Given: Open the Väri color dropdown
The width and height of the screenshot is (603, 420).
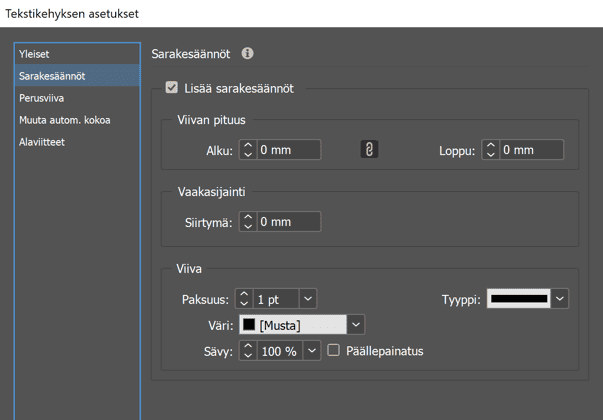Looking at the screenshot, I should [356, 325].
